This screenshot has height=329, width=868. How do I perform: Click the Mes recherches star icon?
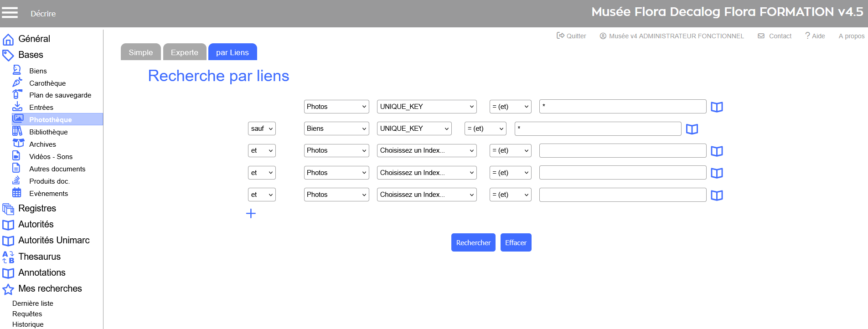tap(8, 289)
